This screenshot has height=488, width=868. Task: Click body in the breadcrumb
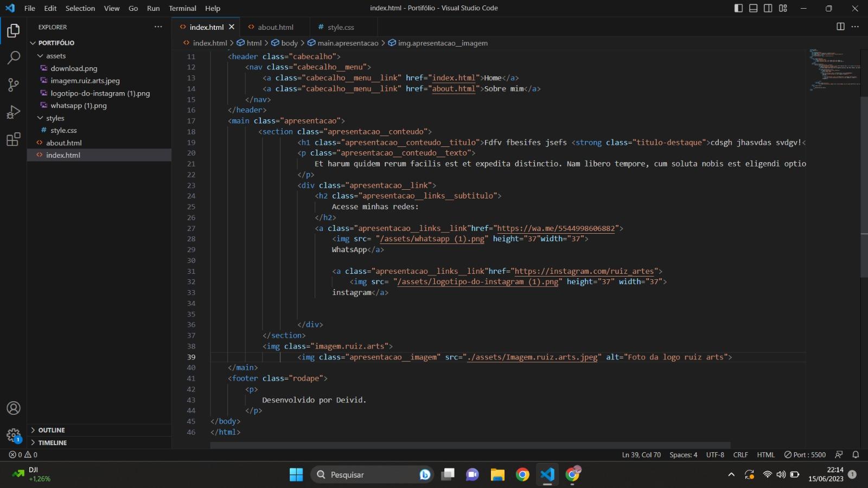[x=289, y=43]
